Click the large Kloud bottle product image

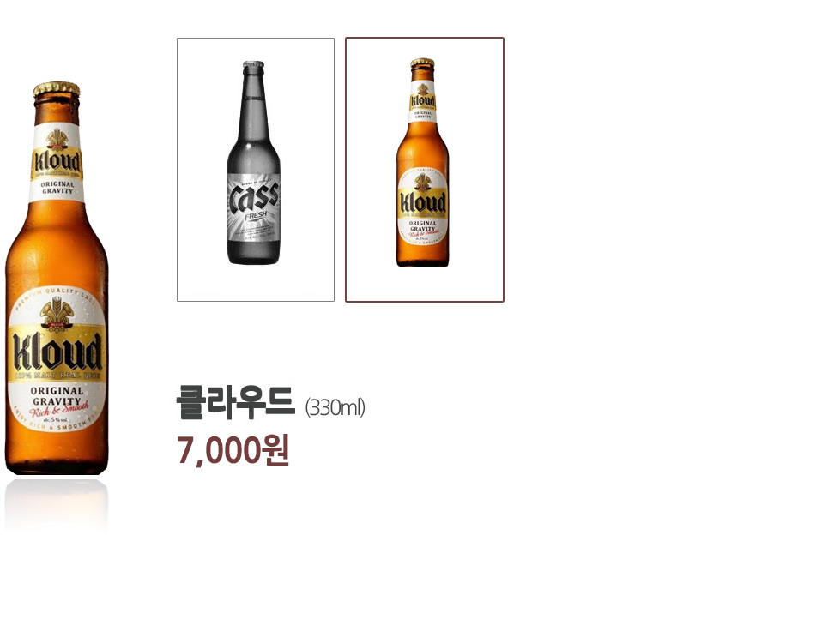coord(57,279)
